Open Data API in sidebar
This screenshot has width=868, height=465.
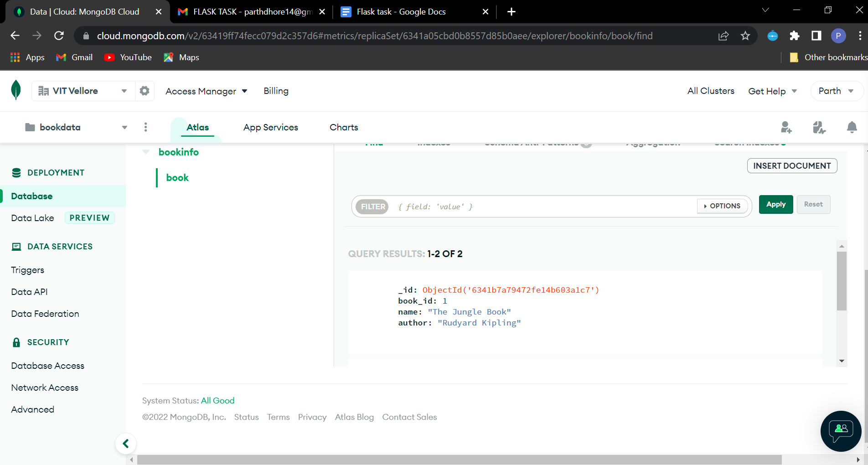click(x=29, y=292)
